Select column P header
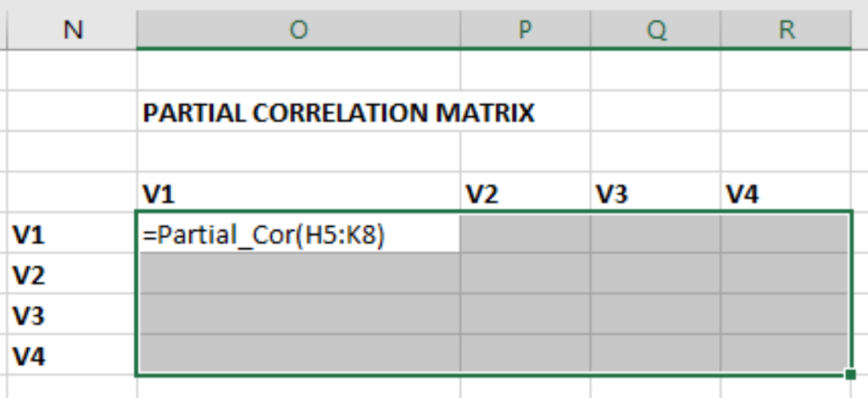This screenshot has width=868, height=398. point(526,30)
